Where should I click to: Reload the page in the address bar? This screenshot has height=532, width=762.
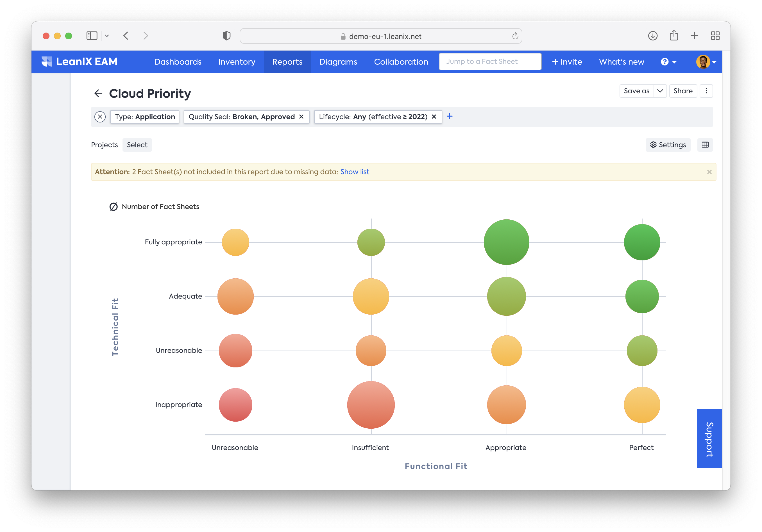(515, 36)
